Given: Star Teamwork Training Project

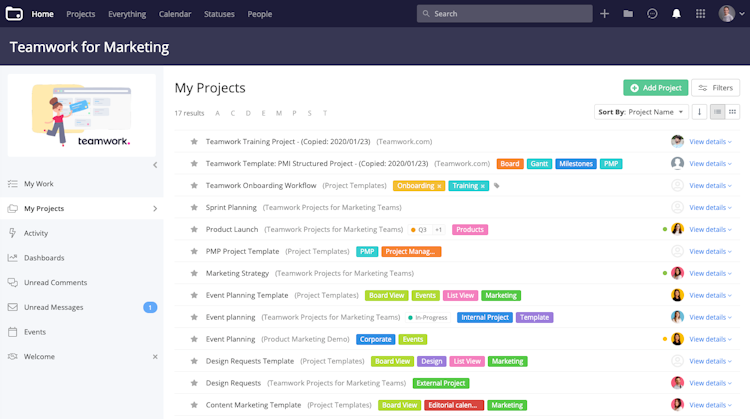Looking at the screenshot, I should pos(194,142).
